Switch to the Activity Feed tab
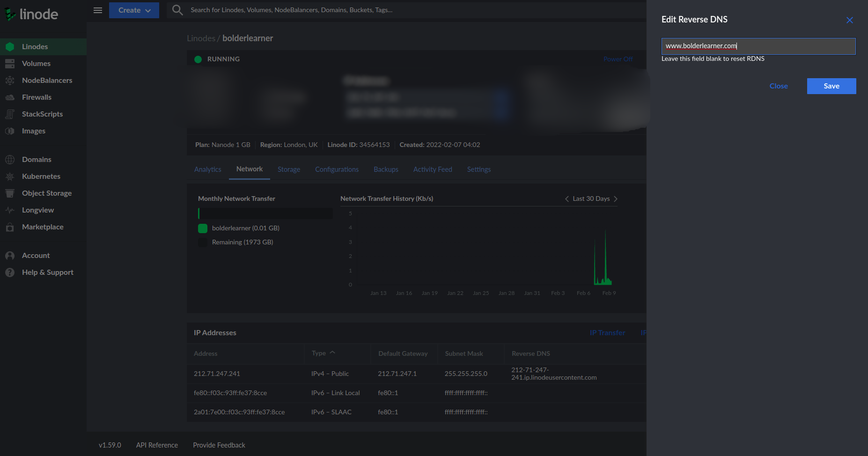The image size is (868, 456). pyautogui.click(x=433, y=169)
